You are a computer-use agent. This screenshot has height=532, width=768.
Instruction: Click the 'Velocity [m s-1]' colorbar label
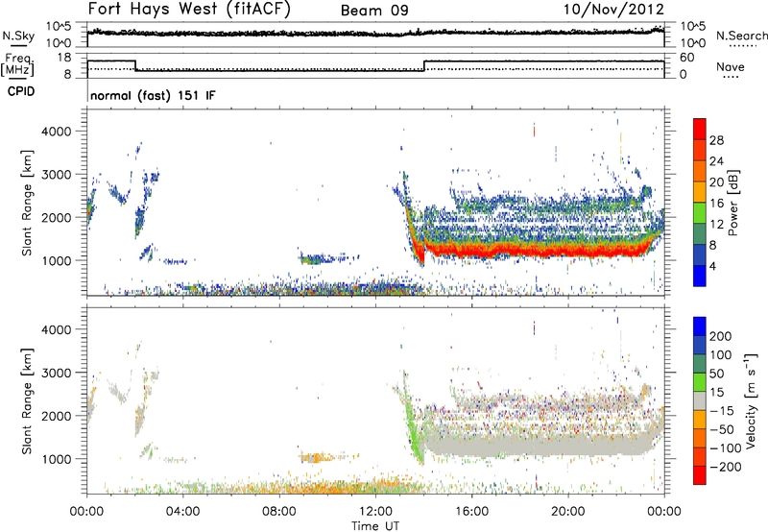(x=751, y=400)
